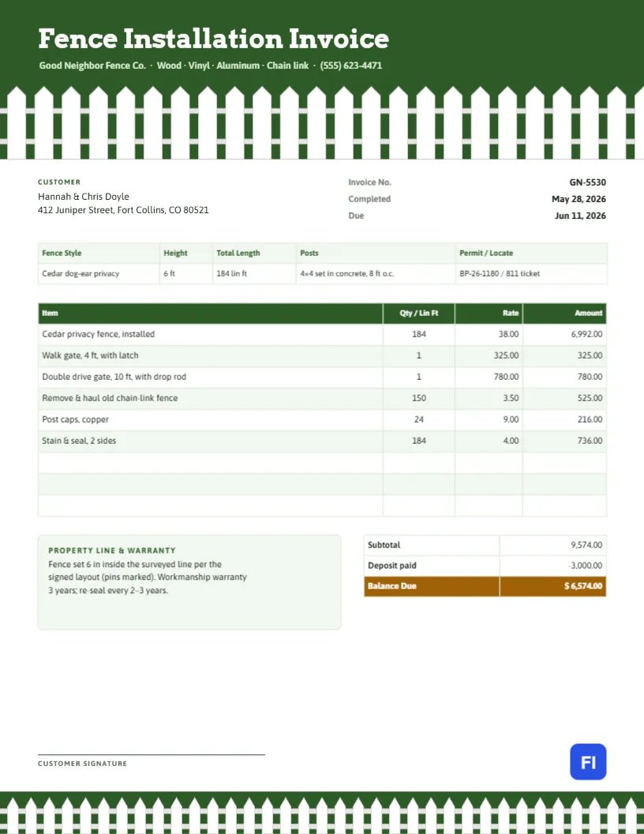Click the Rate column header

[x=489, y=314]
